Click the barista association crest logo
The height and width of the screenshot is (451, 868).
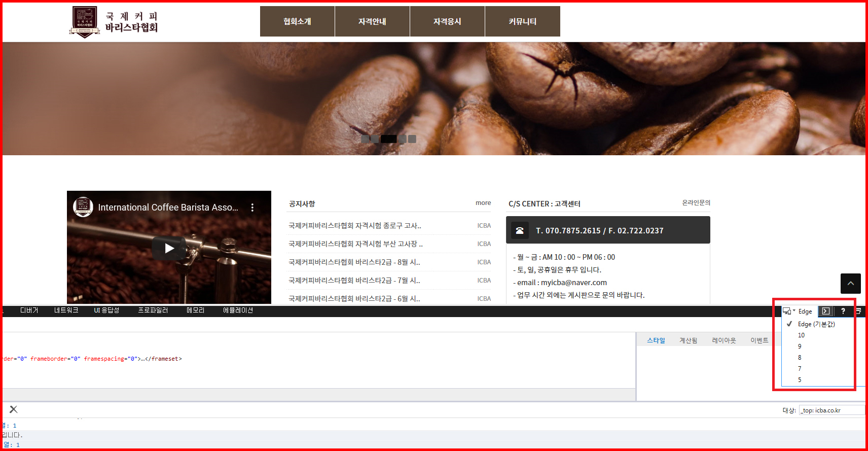coord(85,21)
